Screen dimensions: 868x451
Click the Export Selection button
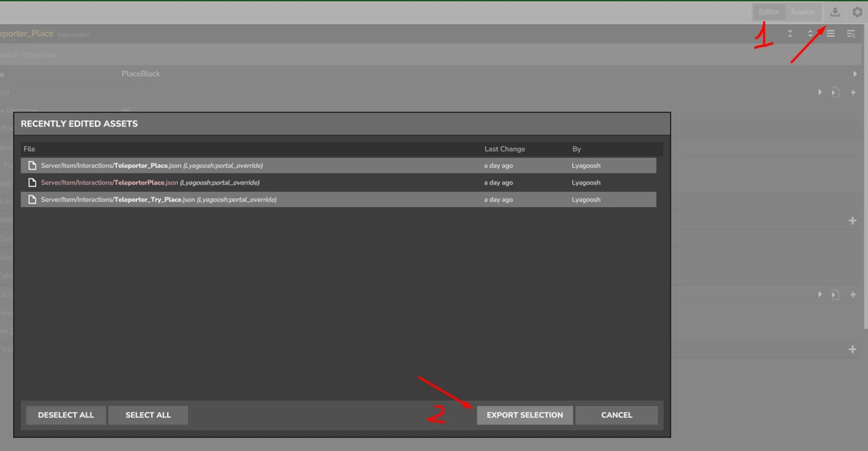pyautogui.click(x=524, y=415)
